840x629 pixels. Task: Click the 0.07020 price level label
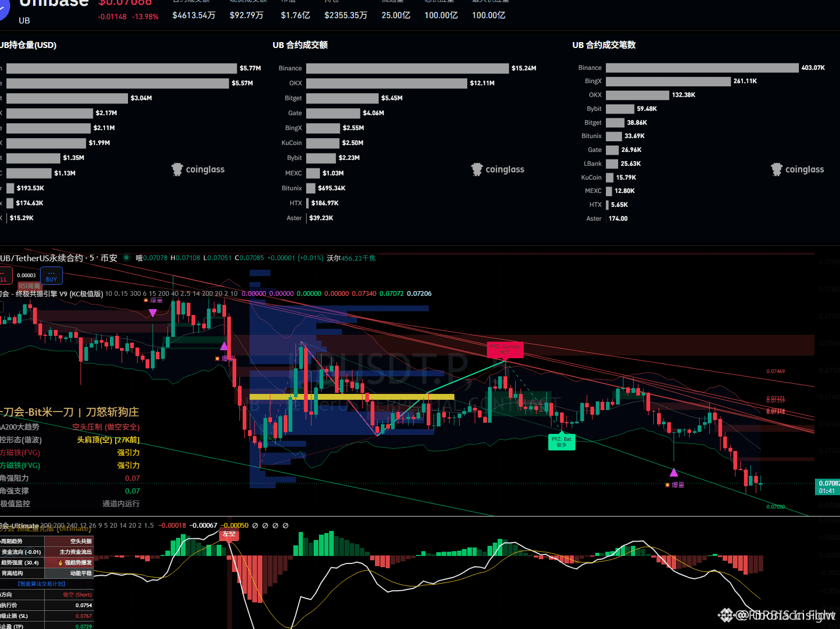click(x=775, y=507)
